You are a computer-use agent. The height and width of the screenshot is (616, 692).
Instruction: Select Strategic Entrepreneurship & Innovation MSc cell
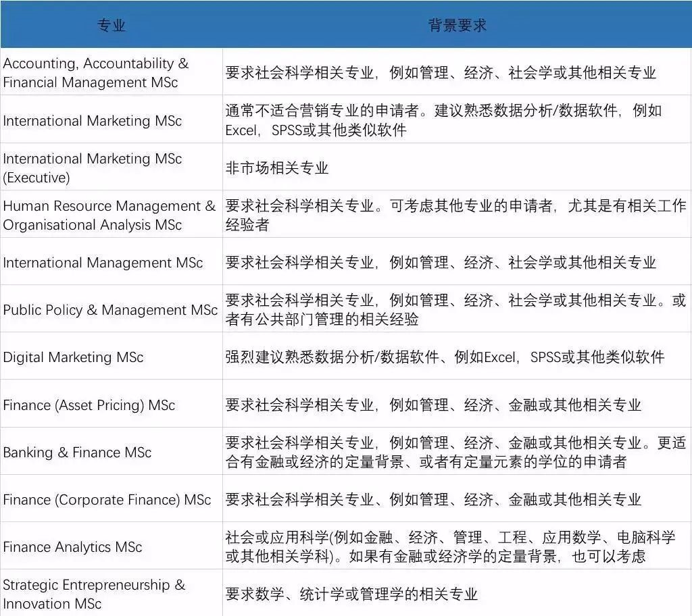point(94,594)
